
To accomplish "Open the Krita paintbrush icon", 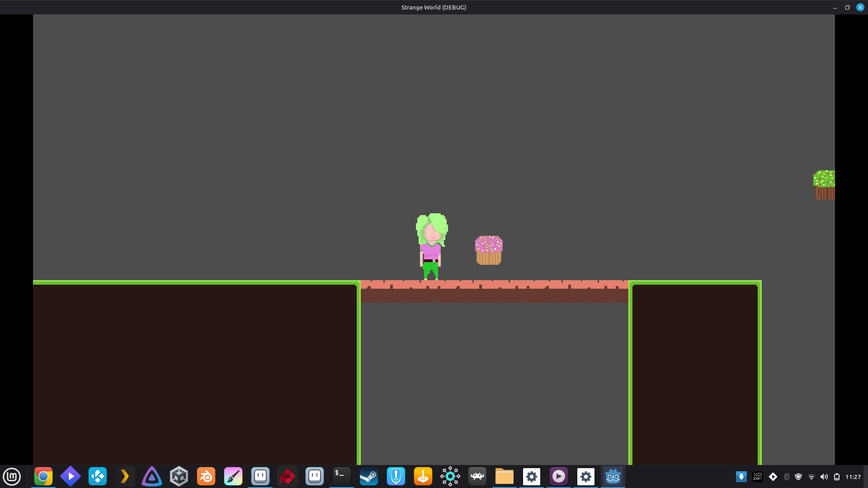I will tap(233, 477).
